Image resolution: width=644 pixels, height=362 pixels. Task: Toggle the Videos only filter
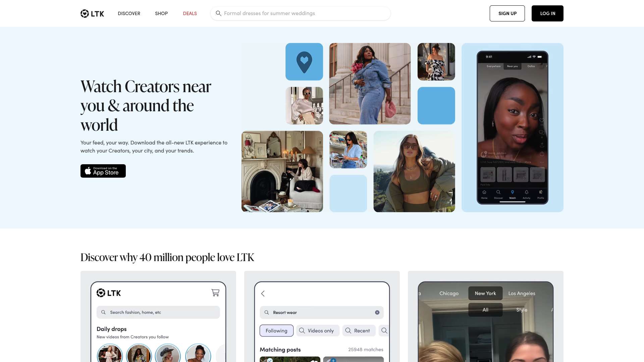coord(317,330)
